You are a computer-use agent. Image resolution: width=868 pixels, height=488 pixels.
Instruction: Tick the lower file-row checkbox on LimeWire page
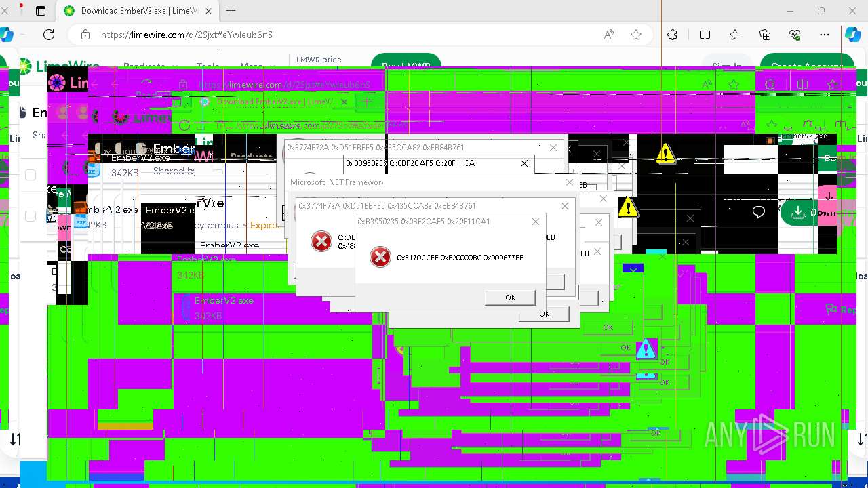click(x=31, y=216)
